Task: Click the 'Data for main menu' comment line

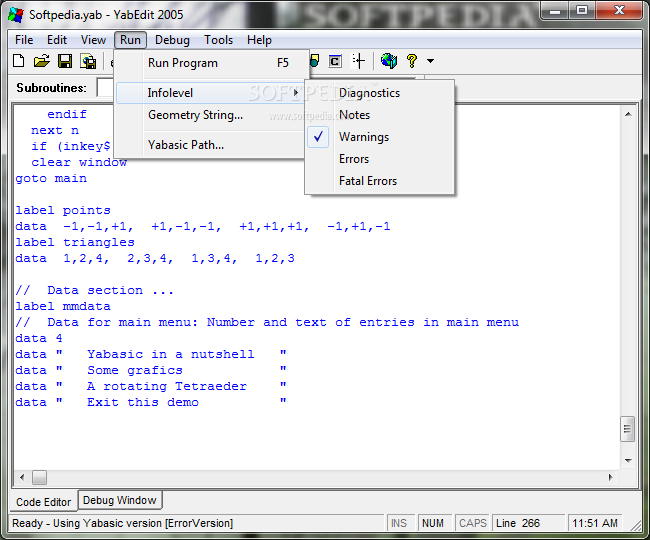Action: pos(267,322)
